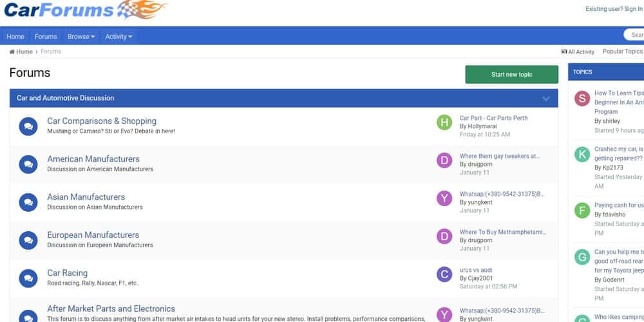Screen dimensions: 644x322
Task: Open drugporn avatar in American Manufacturers row
Action: [x=444, y=160]
